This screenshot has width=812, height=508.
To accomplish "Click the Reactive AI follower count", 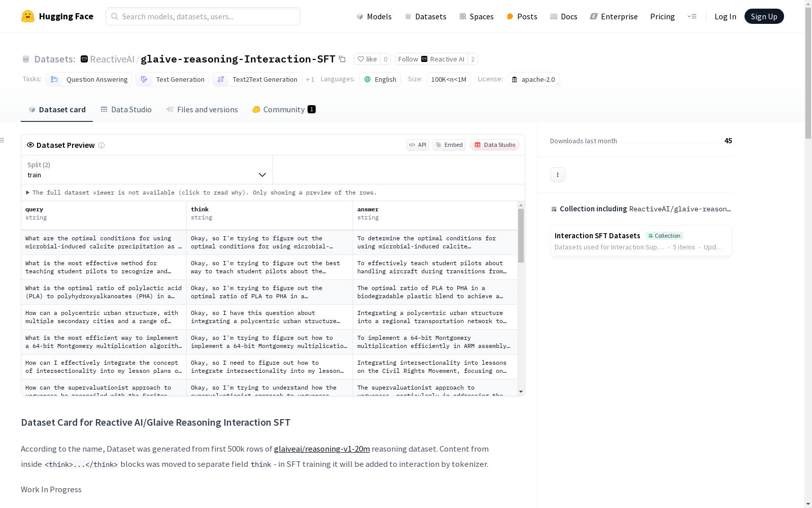I will click(x=473, y=59).
